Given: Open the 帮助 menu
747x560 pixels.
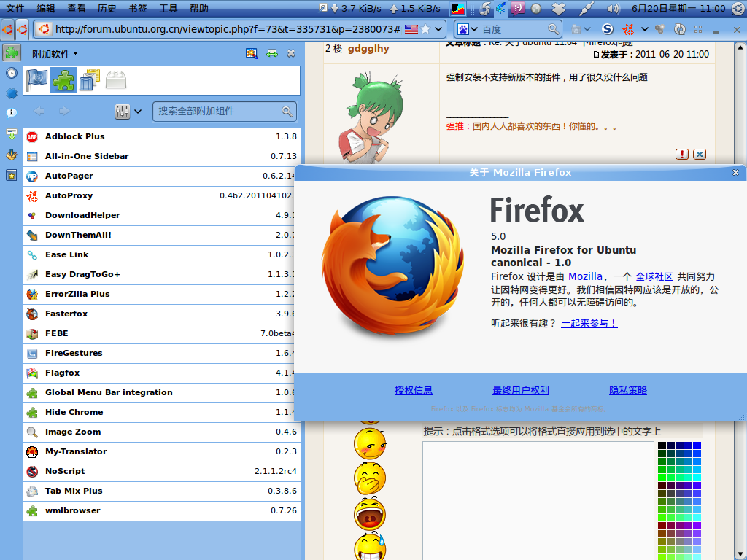Looking at the screenshot, I should click(x=198, y=8).
